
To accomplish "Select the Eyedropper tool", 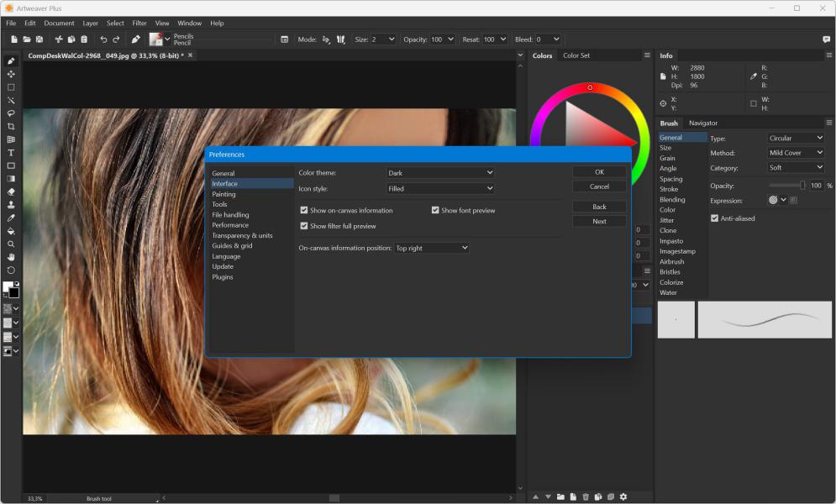I will pyautogui.click(x=11, y=218).
